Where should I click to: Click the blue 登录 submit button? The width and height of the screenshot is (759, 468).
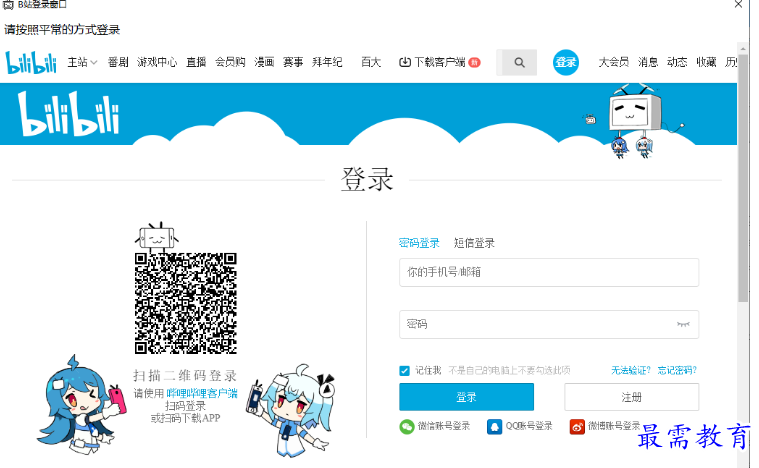467,397
